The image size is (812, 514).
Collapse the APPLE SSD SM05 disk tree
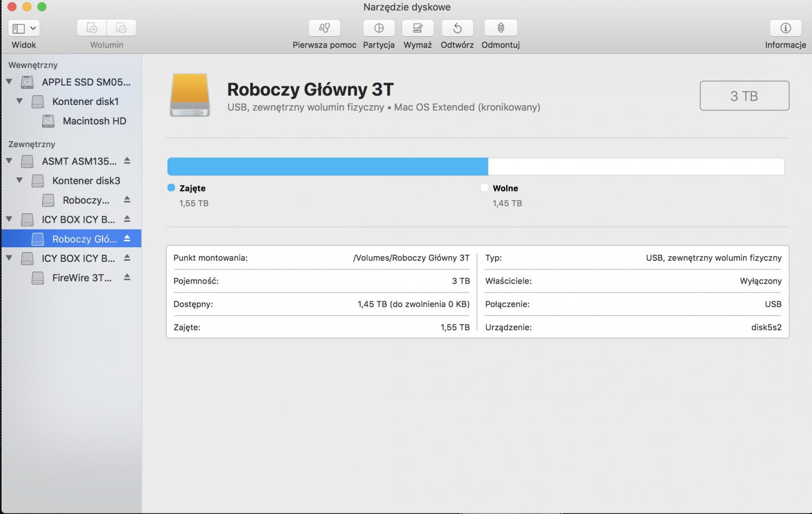(9, 82)
